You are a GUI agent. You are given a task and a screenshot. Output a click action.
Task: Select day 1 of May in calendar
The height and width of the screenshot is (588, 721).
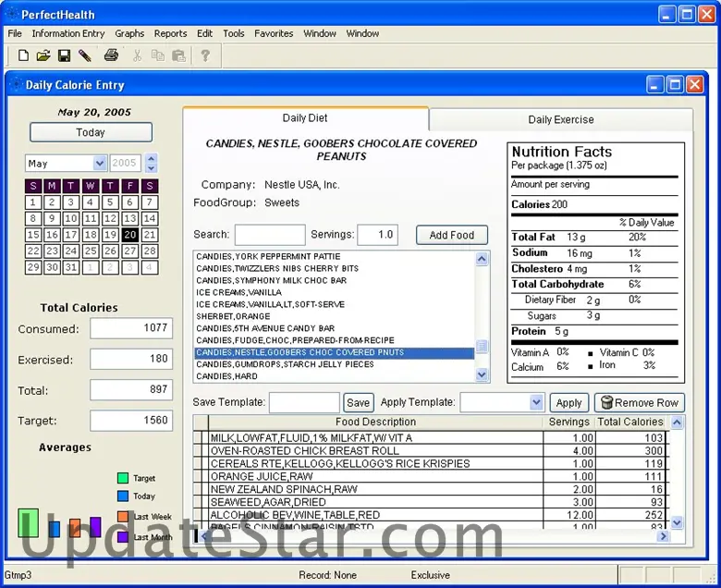click(32, 202)
